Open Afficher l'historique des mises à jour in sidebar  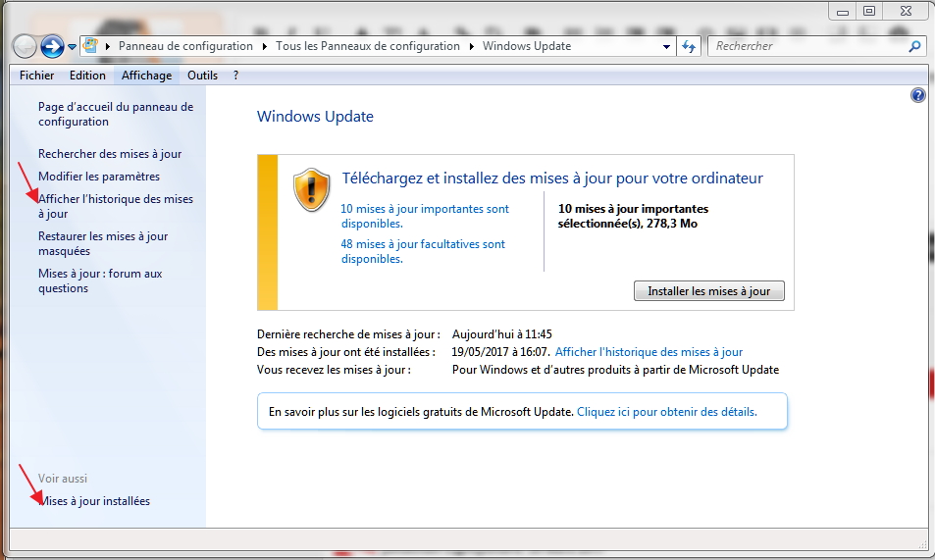coord(116,206)
